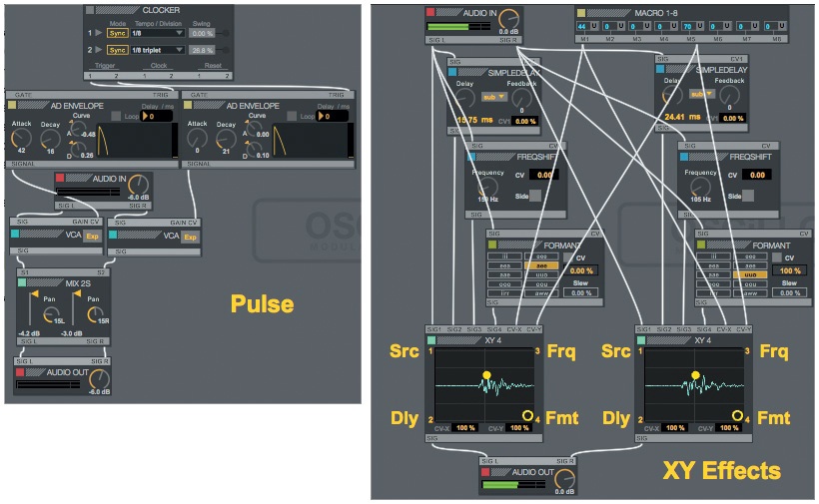Click the Sync button for the 1/8 triplet clock

118,50
